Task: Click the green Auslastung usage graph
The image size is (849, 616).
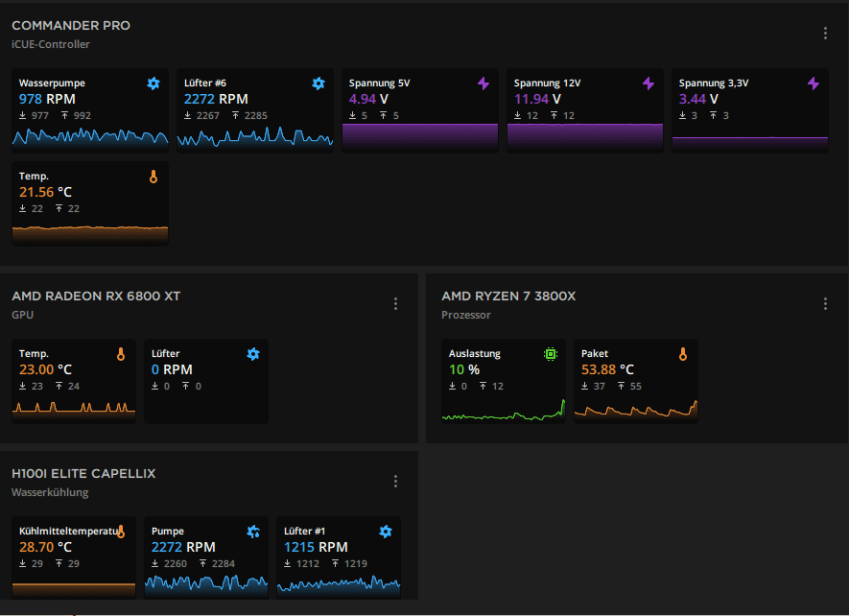Action: pos(504,410)
